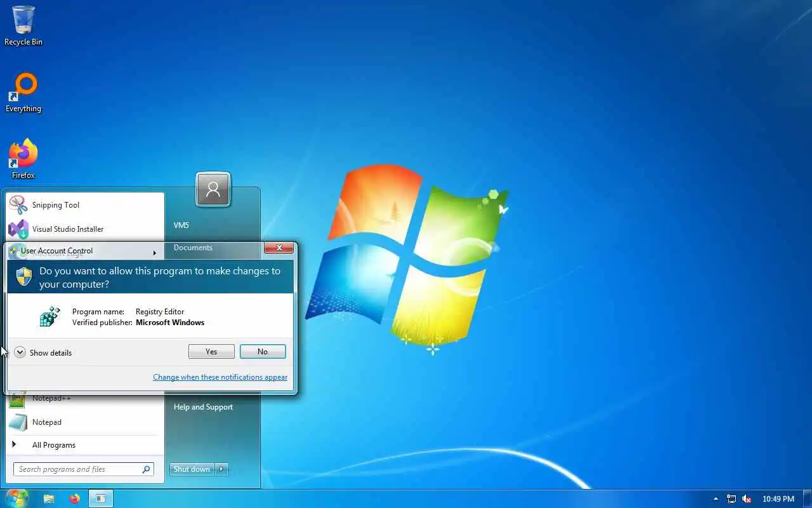Click the active UAC task on taskbar
Screen dimensions: 812x508
click(x=100, y=499)
